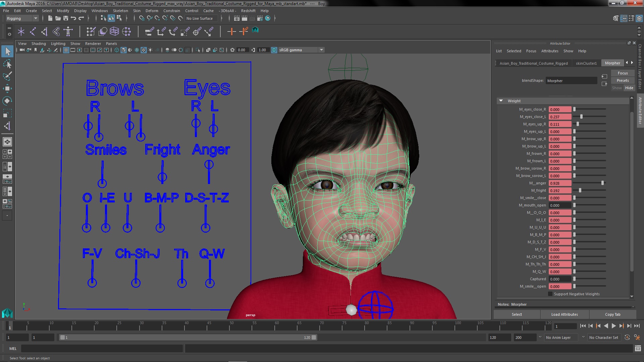
Task: Click the Blend Shape shelf icon
Action: pos(103,32)
